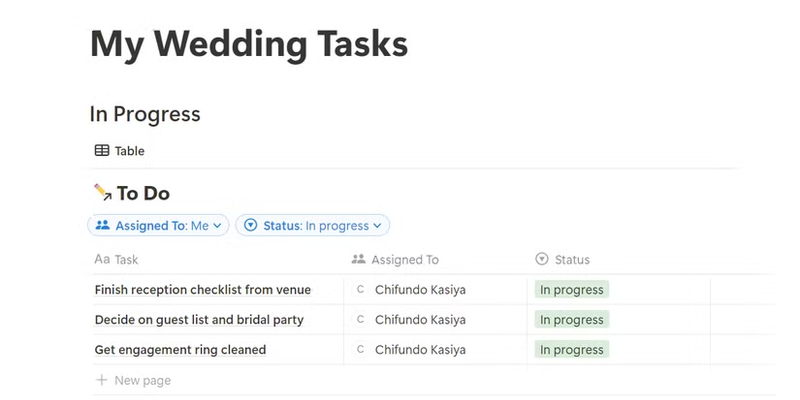This screenshot has height=400, width=800.
Task: Click the people icon in Assigned To filter
Action: (102, 226)
